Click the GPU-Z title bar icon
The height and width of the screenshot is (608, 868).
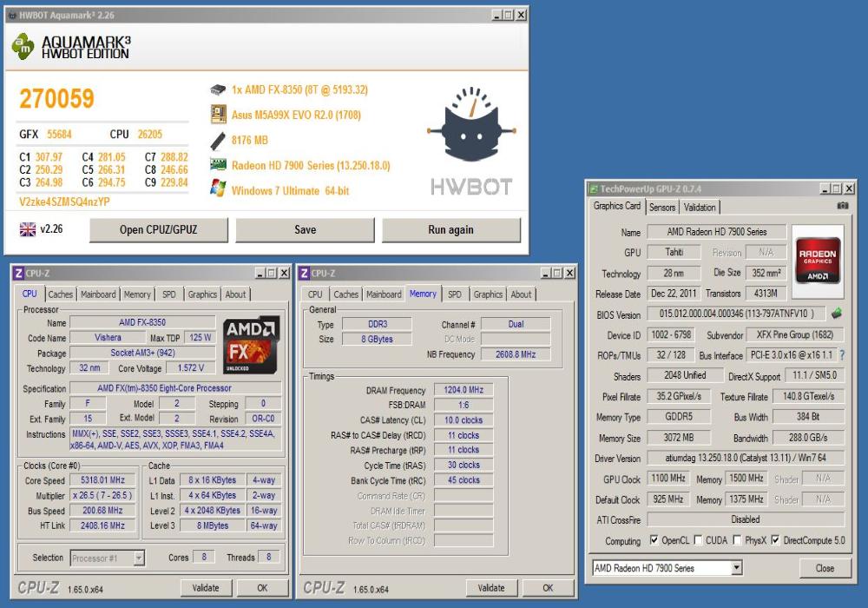[594, 188]
